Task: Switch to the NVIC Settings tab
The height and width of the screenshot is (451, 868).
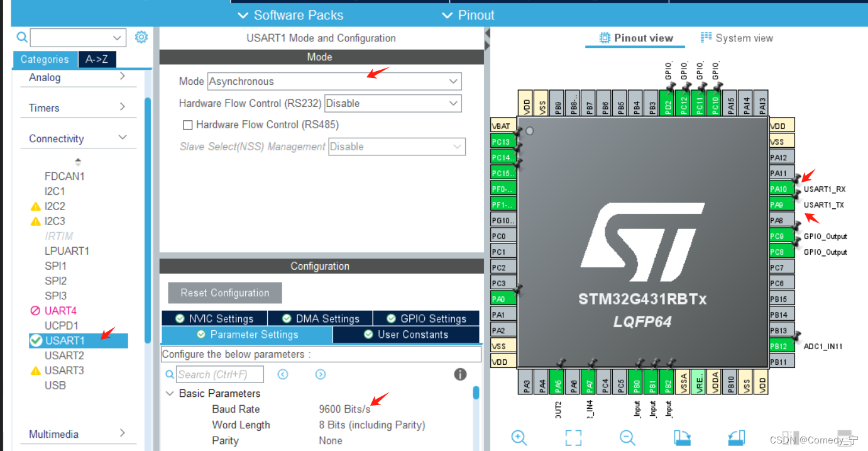Action: click(214, 318)
